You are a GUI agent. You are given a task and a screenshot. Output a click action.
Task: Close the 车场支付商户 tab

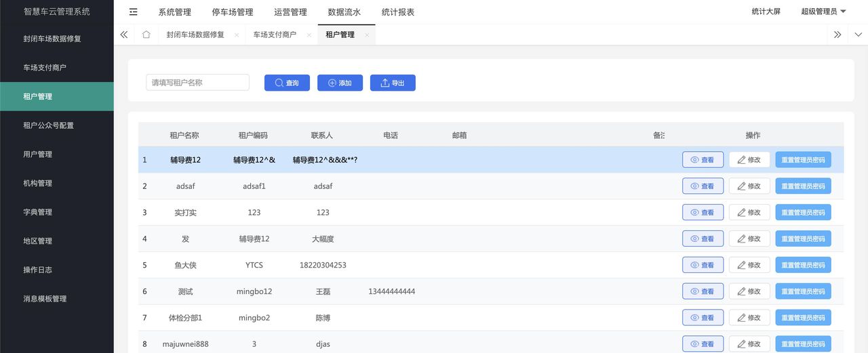pos(309,35)
